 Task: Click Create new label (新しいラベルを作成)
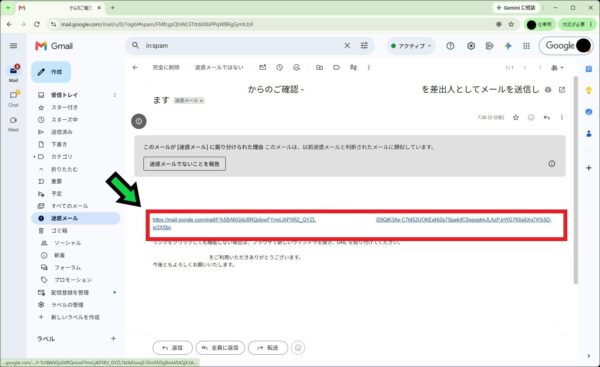[x=76, y=317]
